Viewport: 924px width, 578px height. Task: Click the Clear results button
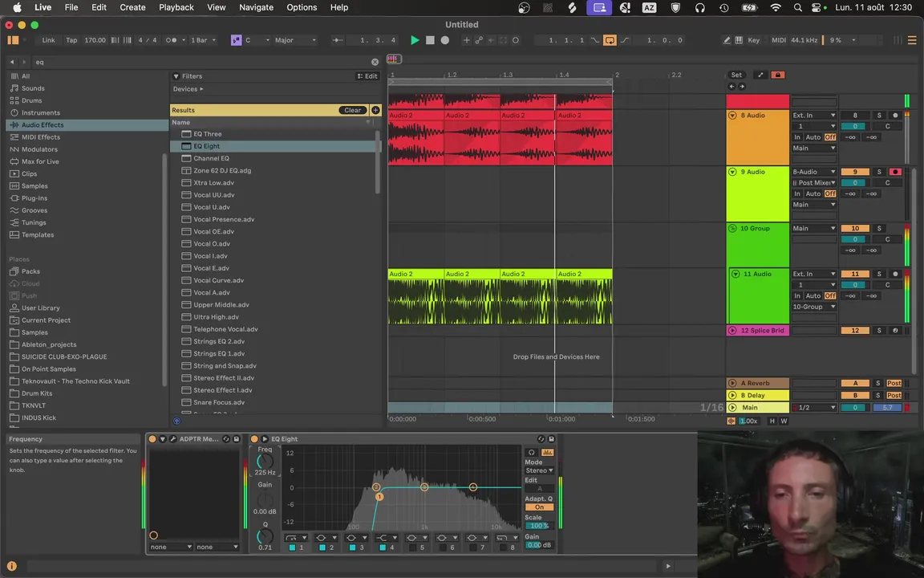(x=352, y=110)
